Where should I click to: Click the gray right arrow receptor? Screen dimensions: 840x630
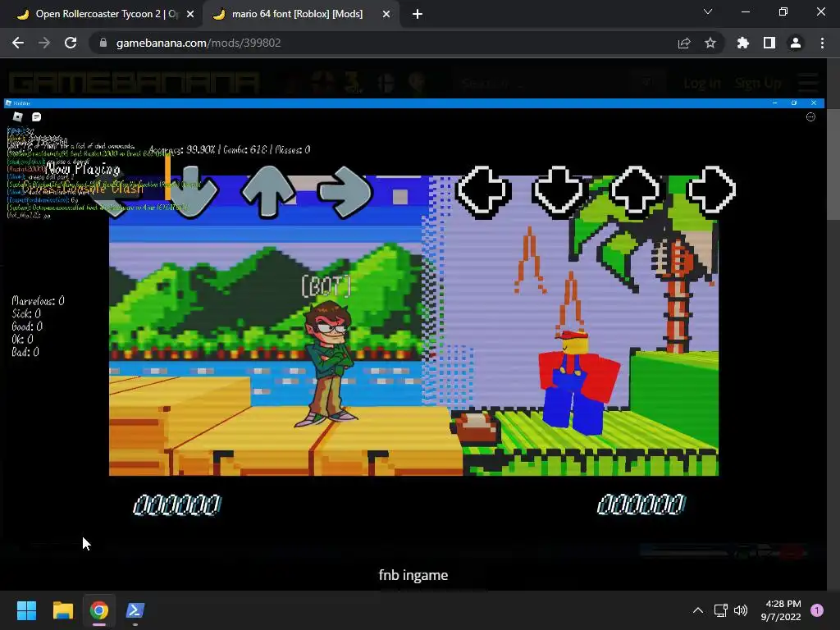[x=345, y=192]
